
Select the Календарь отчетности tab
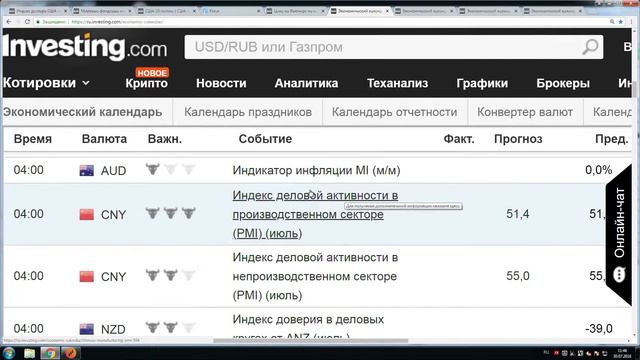pos(394,112)
